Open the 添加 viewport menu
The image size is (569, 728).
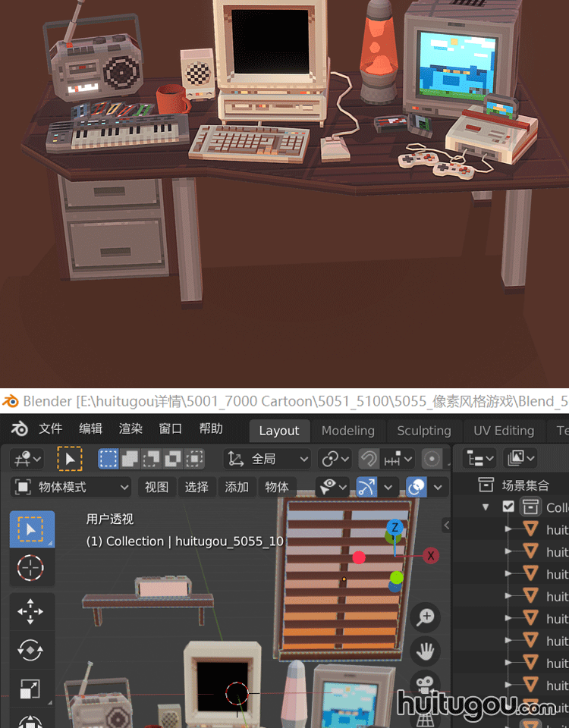[x=237, y=487]
